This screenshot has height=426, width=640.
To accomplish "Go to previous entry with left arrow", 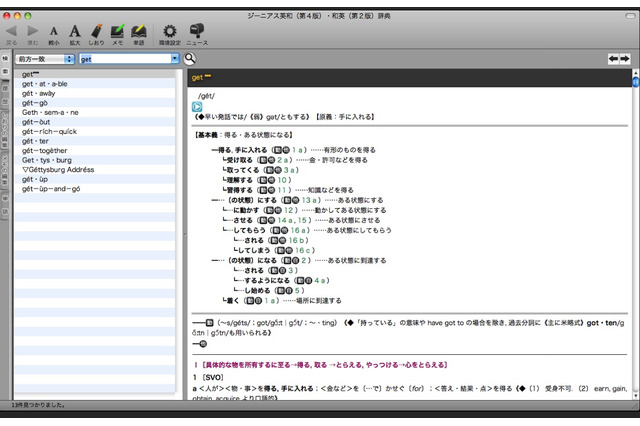I will click(612, 59).
